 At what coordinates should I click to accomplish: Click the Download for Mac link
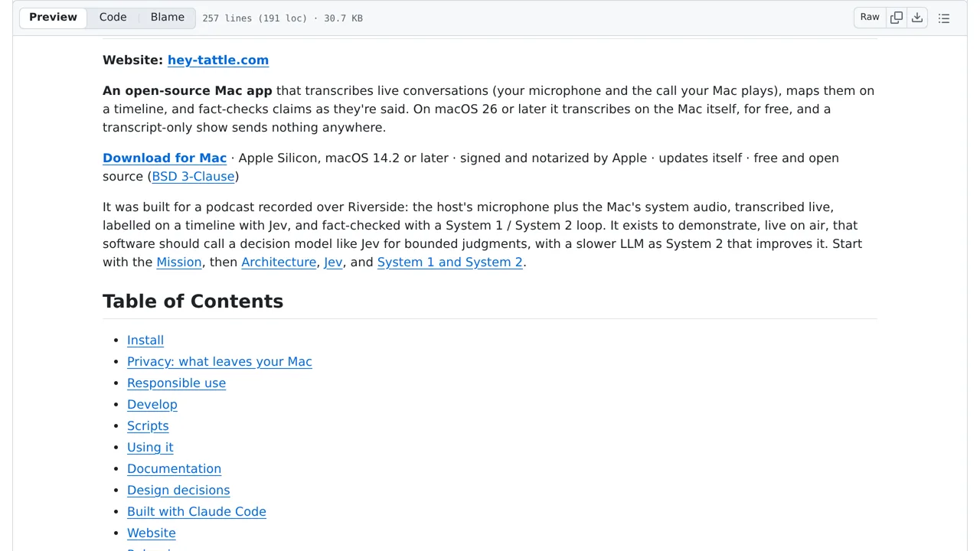[165, 158]
